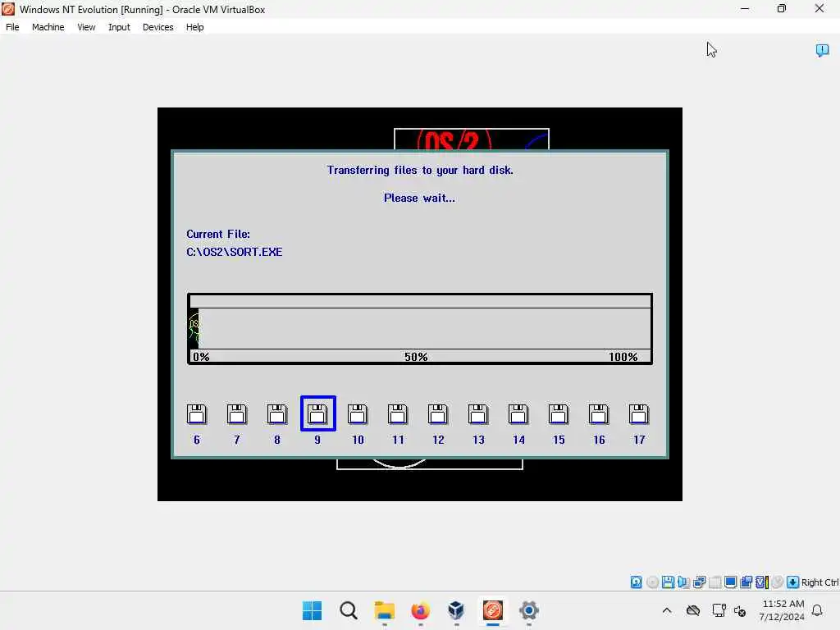840x630 pixels.
Task: Open the VirtualBox notification center icon
Action: pyautogui.click(x=822, y=50)
